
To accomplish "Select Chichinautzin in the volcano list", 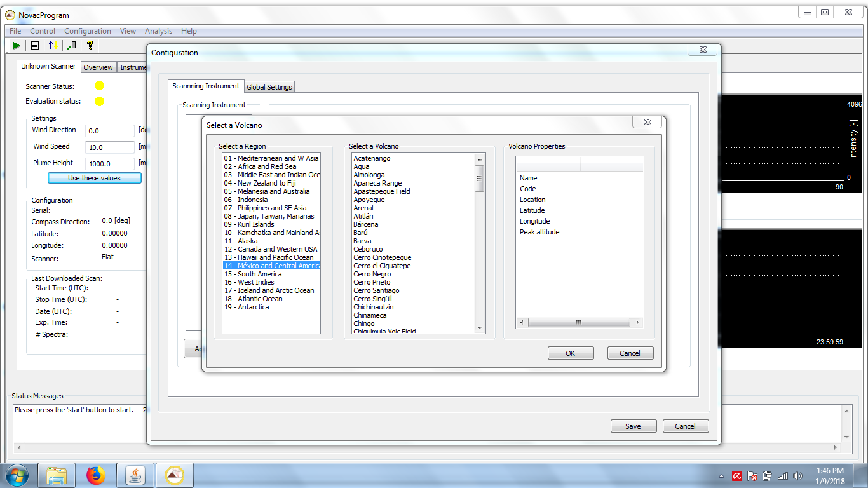I will (414, 307).
